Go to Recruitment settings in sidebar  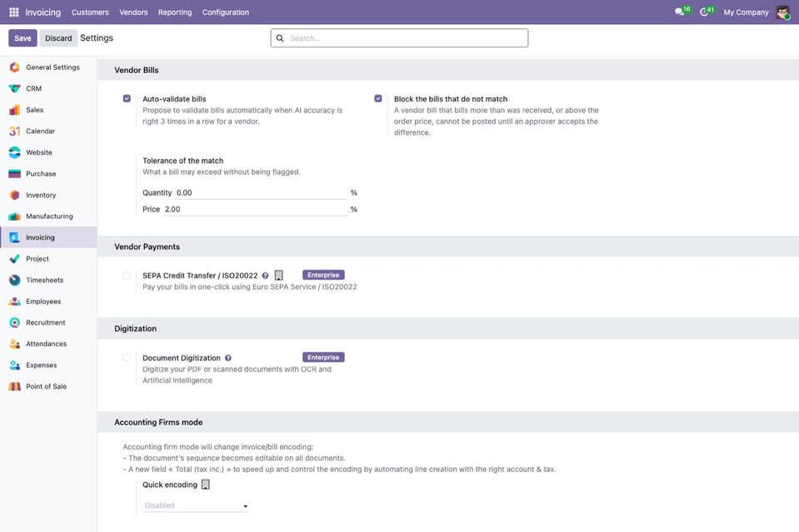pyautogui.click(x=48, y=323)
